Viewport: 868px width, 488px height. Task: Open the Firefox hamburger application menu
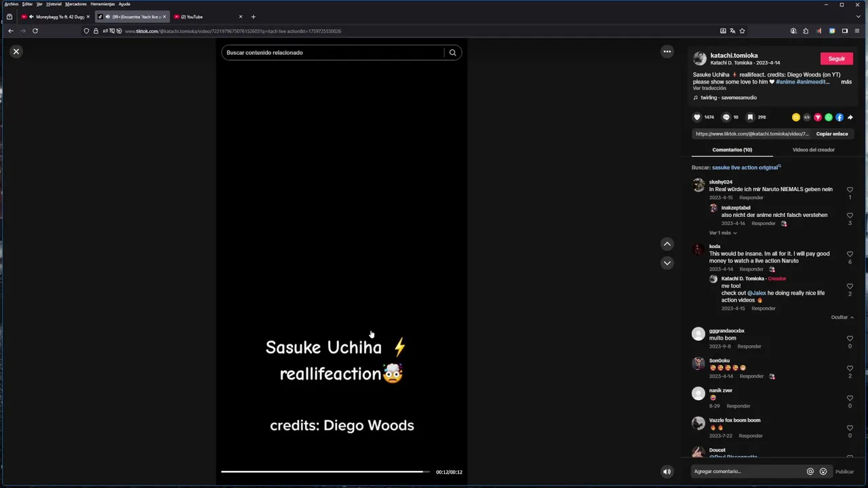pos(857,31)
